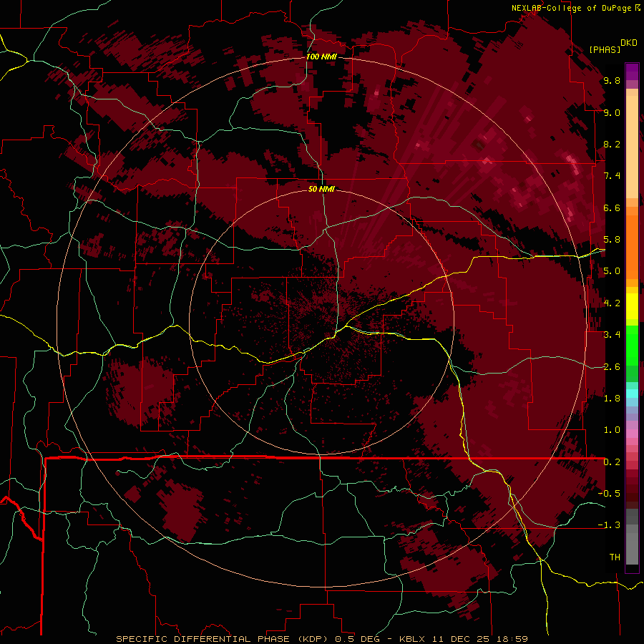Click the 3.4 scale value
Screen dimensions: 644x644
tap(612, 335)
